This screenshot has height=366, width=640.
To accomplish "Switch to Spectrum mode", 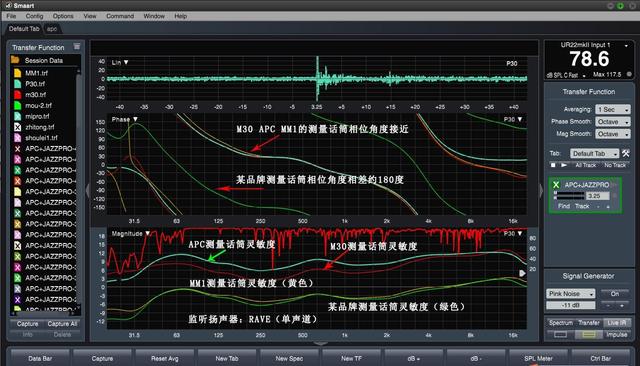I will point(560,322).
